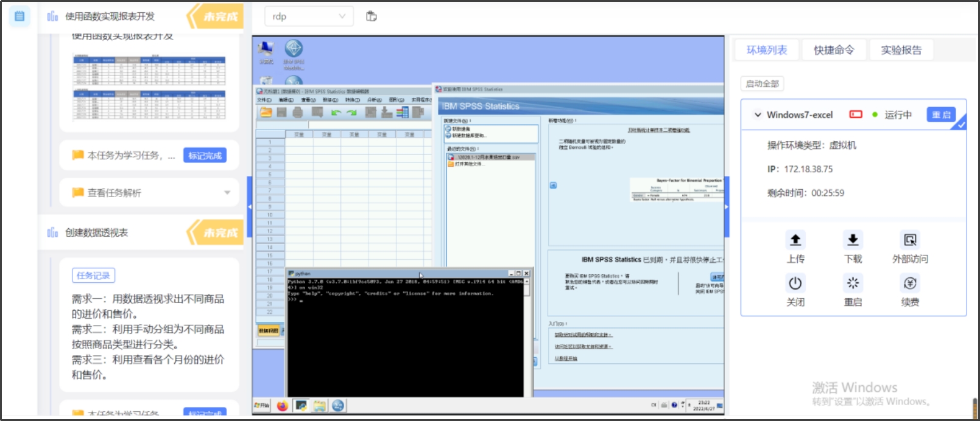The width and height of the screenshot is (980, 421).
Task: Open the rdp connection dropdown
Action: [308, 16]
